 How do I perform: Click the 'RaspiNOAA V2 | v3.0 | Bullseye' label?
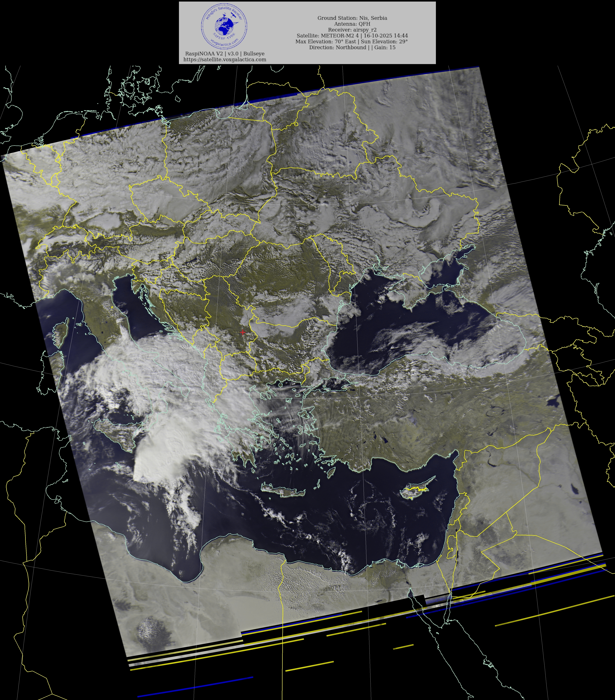coord(225,54)
